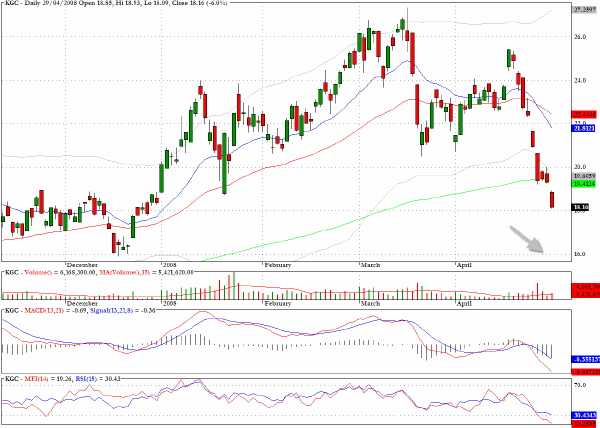Click the red 19.2598 MFI value tag
Image resolution: width=600 pixels, height=428 pixels.
click(584, 423)
